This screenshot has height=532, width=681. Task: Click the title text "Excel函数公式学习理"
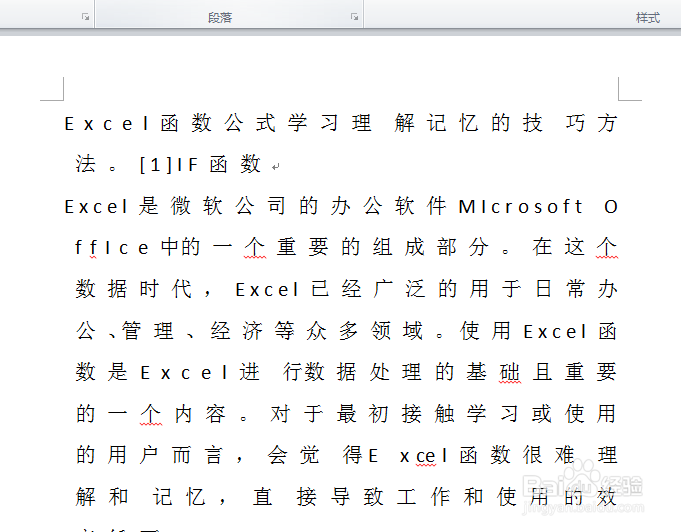[x=218, y=123]
